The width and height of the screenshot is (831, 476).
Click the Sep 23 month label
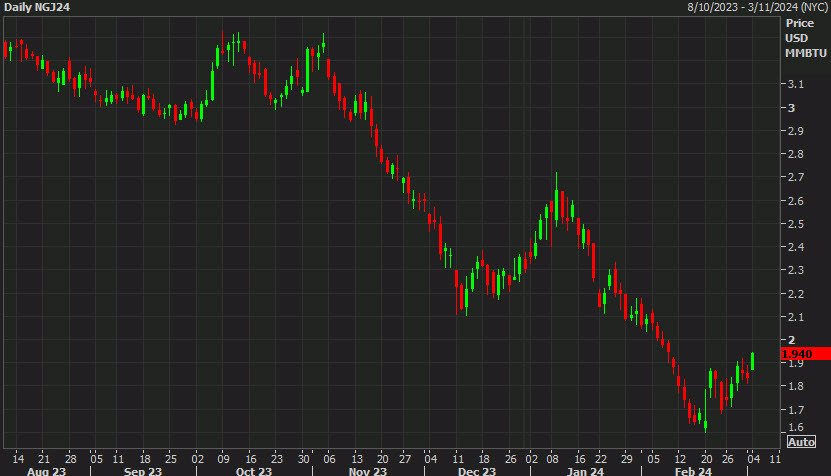(143, 471)
